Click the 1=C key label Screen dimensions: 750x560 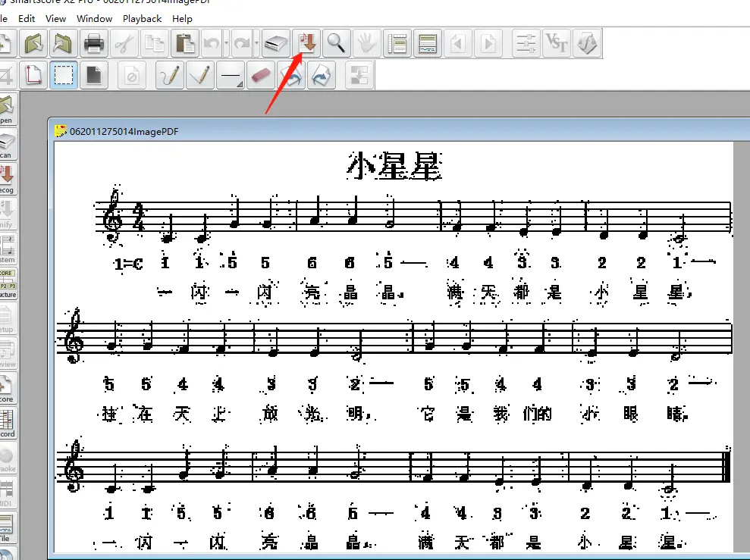pyautogui.click(x=128, y=263)
